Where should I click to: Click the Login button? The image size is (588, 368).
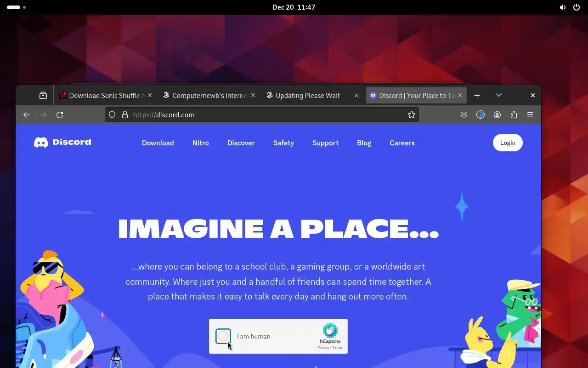click(508, 143)
